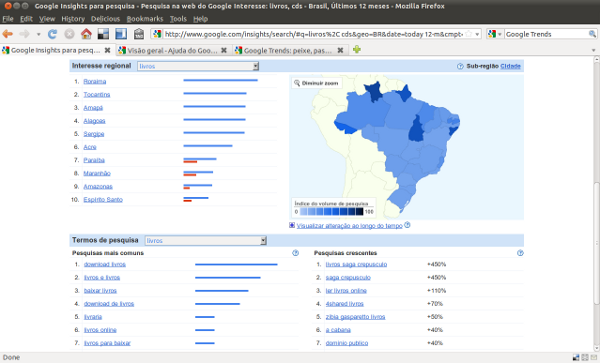The height and width of the screenshot is (363, 600).
Task: Open a new tab with green plus
Action: point(357,49)
